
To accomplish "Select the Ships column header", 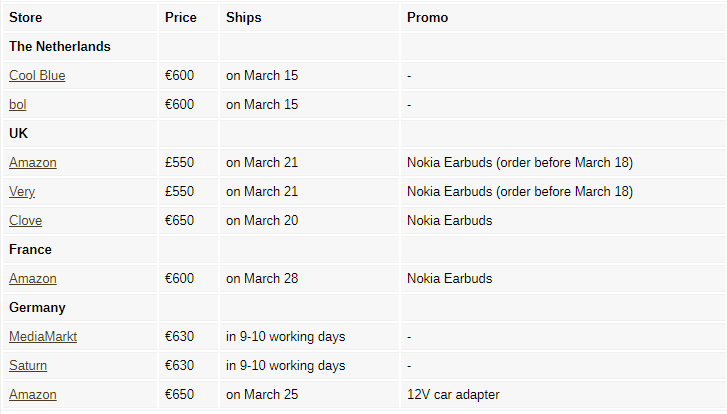I will point(243,17).
